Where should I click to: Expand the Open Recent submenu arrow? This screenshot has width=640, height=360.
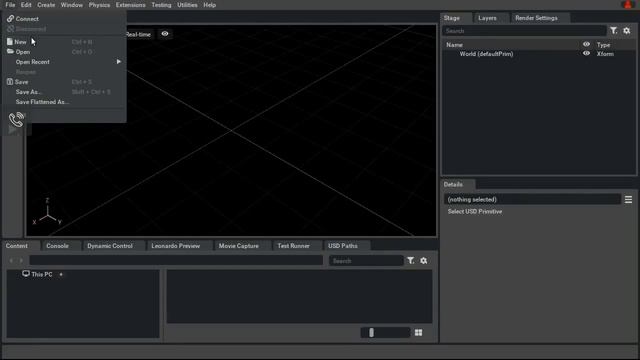pyautogui.click(x=119, y=62)
